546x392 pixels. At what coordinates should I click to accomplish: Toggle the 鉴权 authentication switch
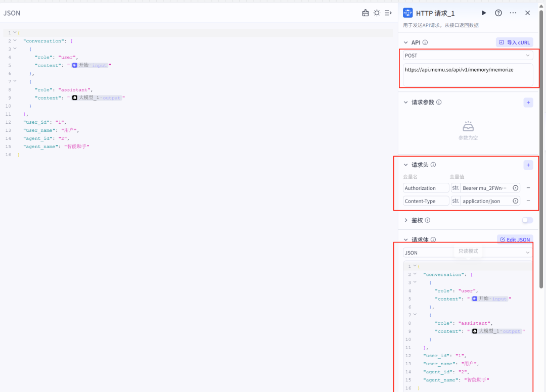(x=527, y=220)
